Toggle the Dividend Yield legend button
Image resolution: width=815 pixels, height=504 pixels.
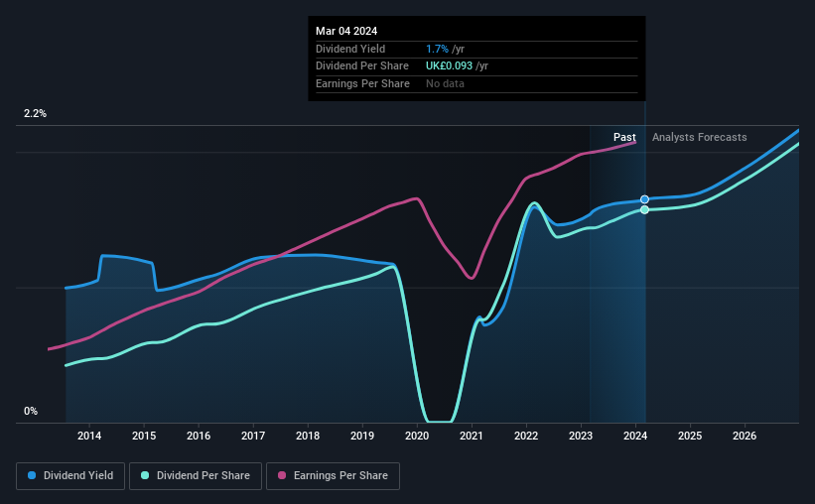coord(70,476)
